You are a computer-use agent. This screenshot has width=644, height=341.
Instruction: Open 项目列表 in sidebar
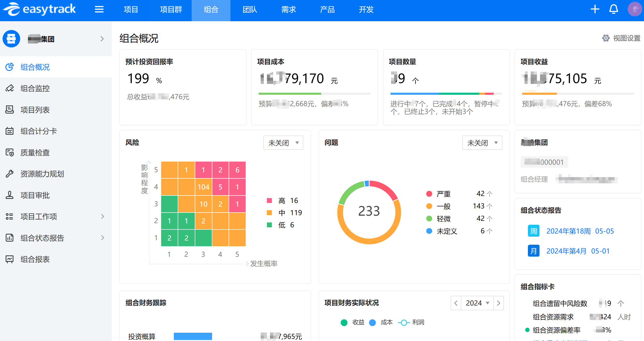[x=56, y=110]
